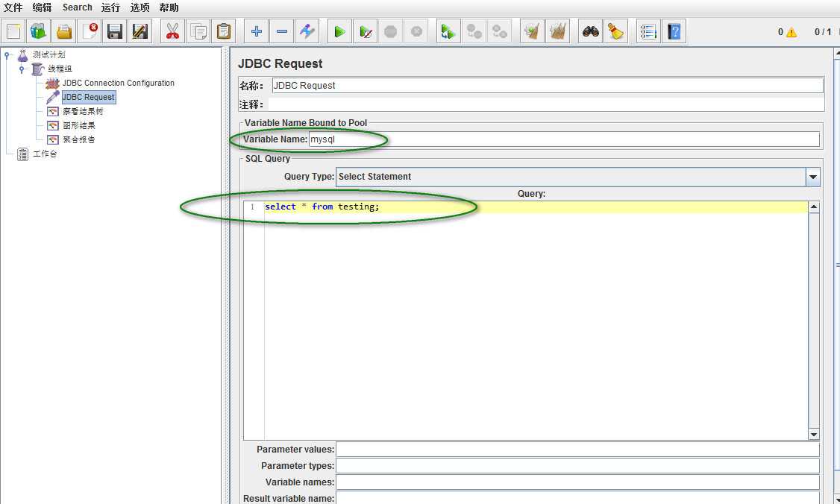Click the 注释 comments field
The image size is (840, 504).
click(545, 104)
